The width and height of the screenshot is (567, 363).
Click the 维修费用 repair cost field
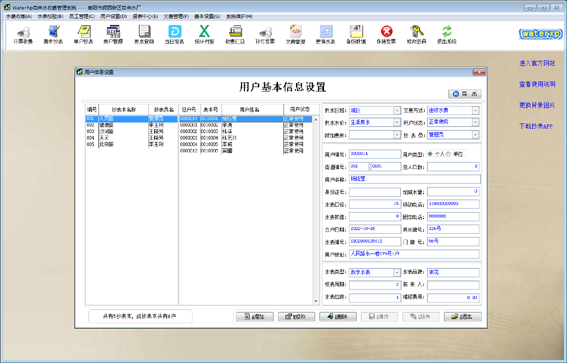click(453, 298)
